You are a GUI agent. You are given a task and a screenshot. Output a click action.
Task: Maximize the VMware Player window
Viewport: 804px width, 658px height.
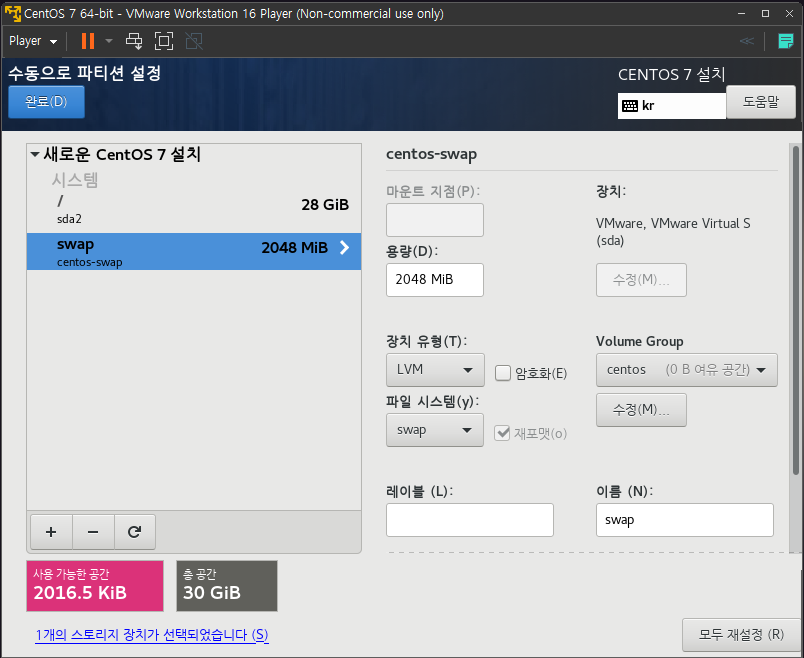pyautogui.click(x=765, y=13)
